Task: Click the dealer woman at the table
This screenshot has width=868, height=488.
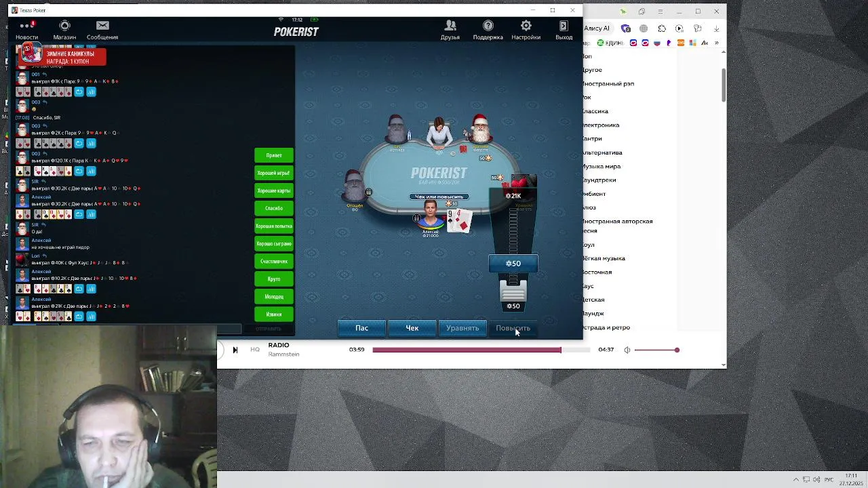Action: click(x=439, y=133)
